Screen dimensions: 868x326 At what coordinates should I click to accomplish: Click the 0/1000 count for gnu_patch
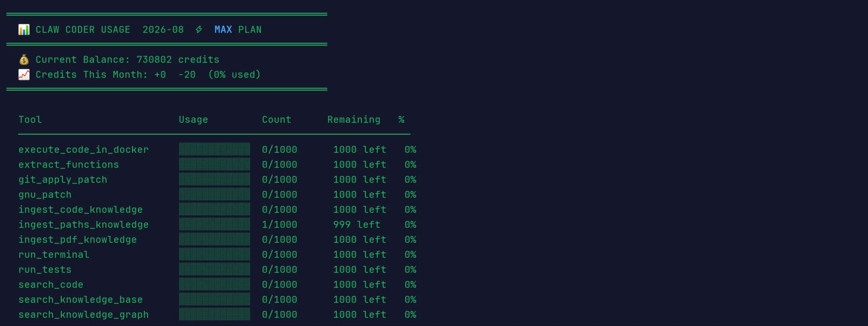[279, 195]
